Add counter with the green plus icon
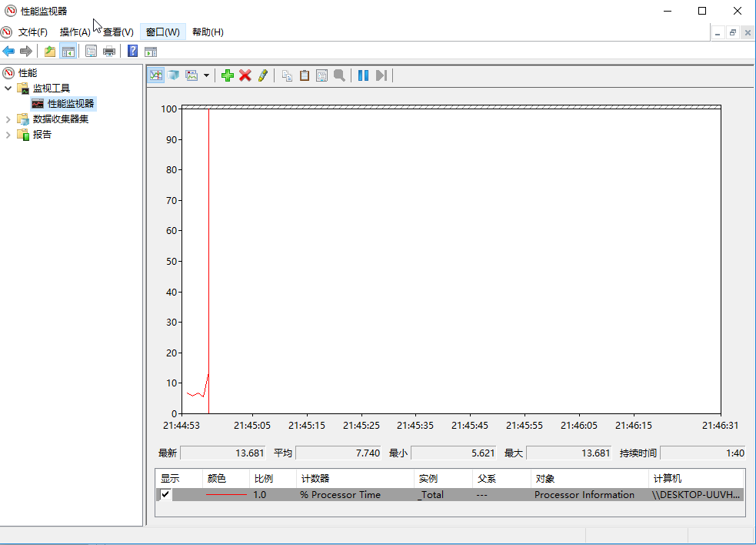This screenshot has width=756, height=545. click(x=228, y=75)
